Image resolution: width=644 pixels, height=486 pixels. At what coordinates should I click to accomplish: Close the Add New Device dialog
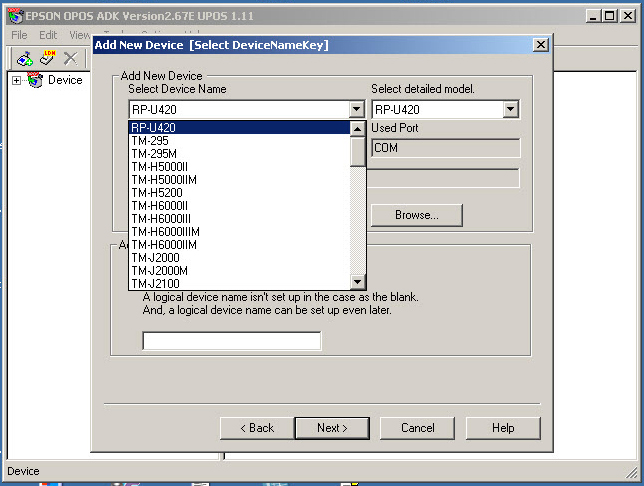[541, 44]
